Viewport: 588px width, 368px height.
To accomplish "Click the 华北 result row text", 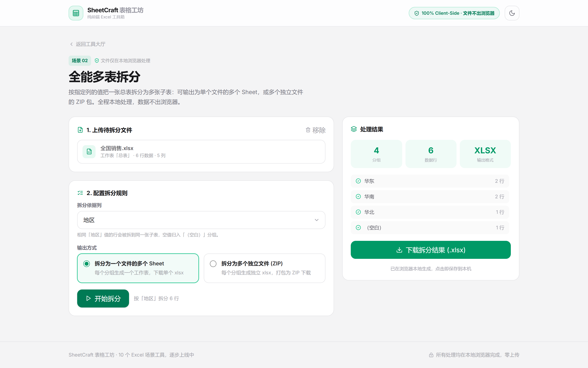I will click(x=369, y=212).
